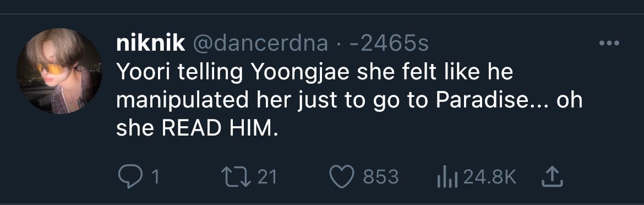
Task: Open the three-dot more options menu
Action: [609, 43]
